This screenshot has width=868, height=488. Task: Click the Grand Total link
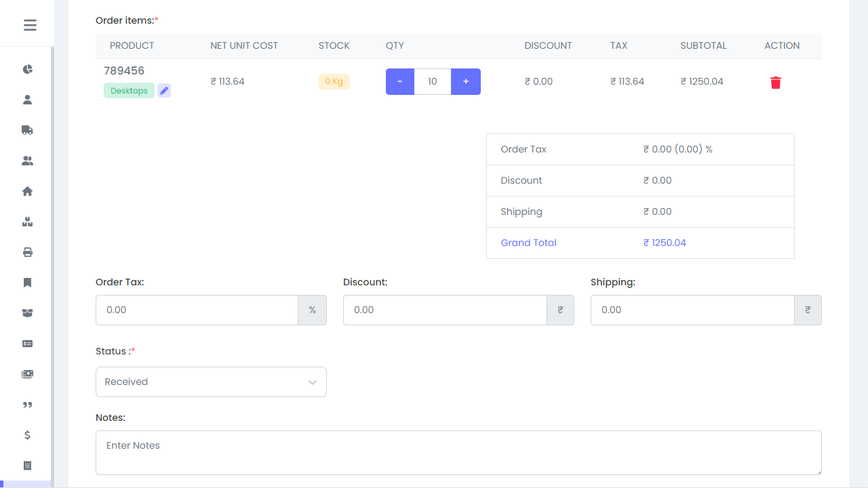point(528,243)
